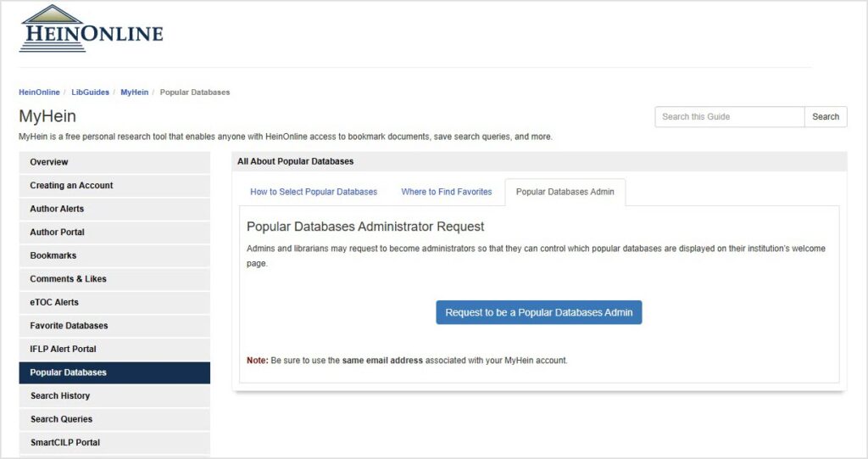Viewport: 868px width, 459px height.
Task: Switch to How to Select Popular Databases tab
Action: [x=314, y=192]
